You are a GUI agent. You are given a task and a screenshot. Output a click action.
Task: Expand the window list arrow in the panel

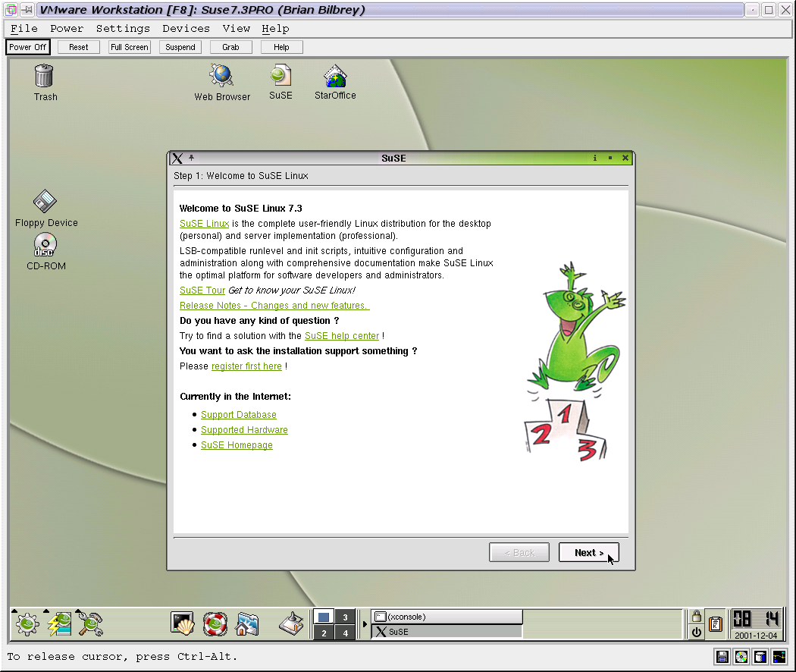tap(365, 624)
